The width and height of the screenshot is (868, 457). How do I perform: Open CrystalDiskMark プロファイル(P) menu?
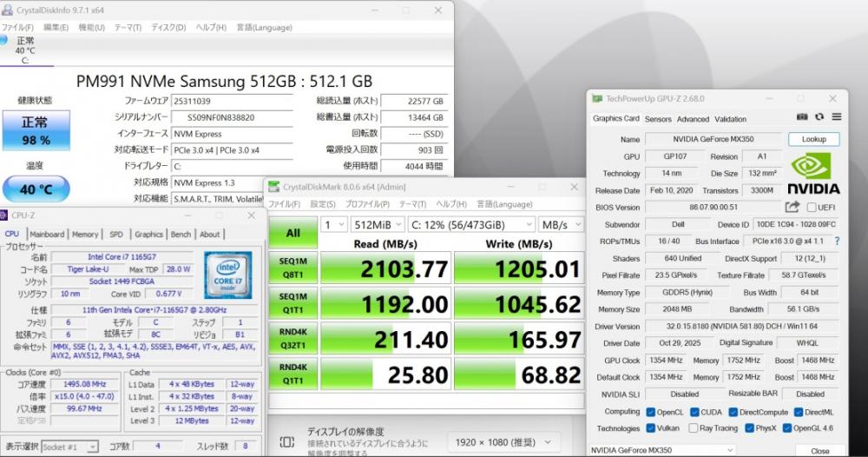[367, 204]
